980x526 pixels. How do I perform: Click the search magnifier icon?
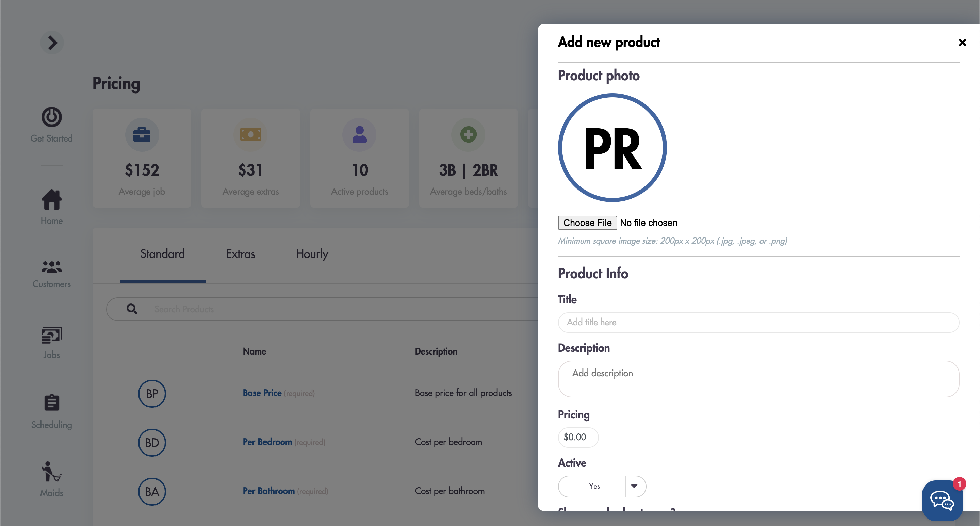click(x=132, y=309)
